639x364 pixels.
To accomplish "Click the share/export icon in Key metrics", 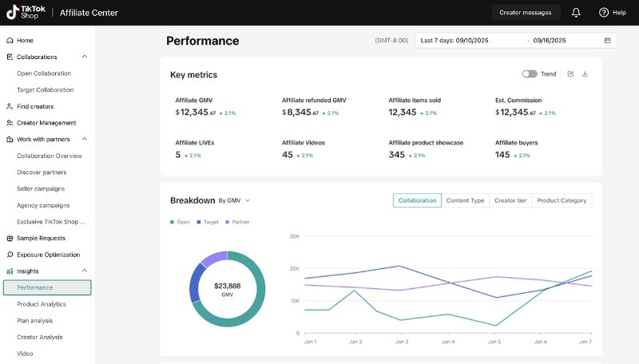I will click(x=570, y=74).
